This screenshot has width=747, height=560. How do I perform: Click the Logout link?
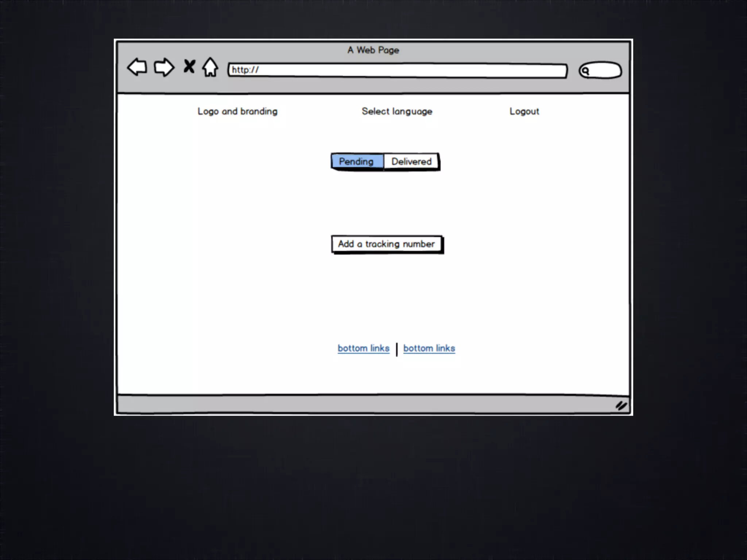524,111
